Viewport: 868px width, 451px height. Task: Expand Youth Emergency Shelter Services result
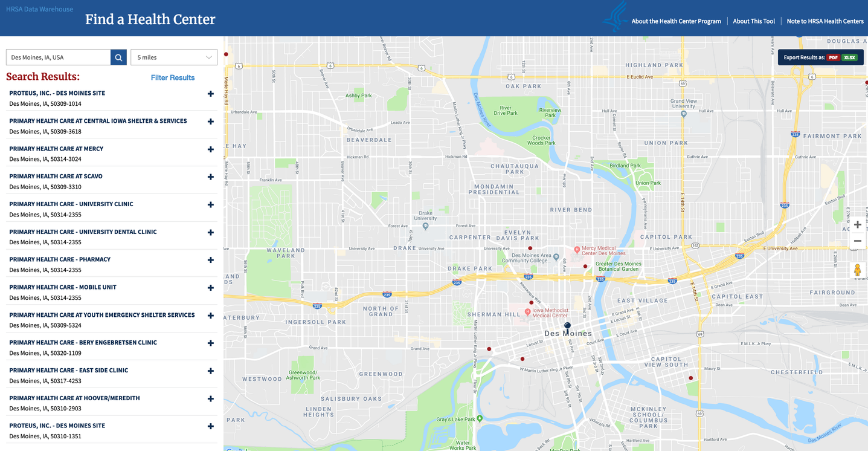pos(210,316)
